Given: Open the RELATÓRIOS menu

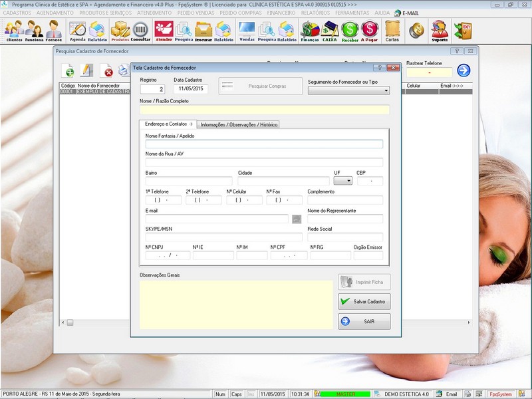Looking at the screenshot, I should pyautogui.click(x=315, y=13).
